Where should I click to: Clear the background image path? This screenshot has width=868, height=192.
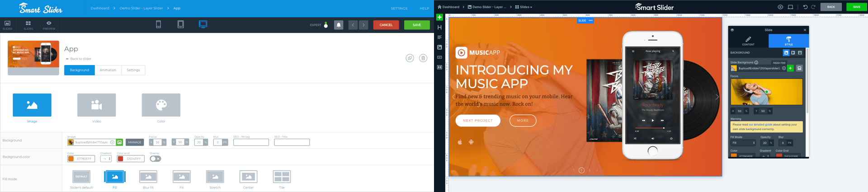112,142
